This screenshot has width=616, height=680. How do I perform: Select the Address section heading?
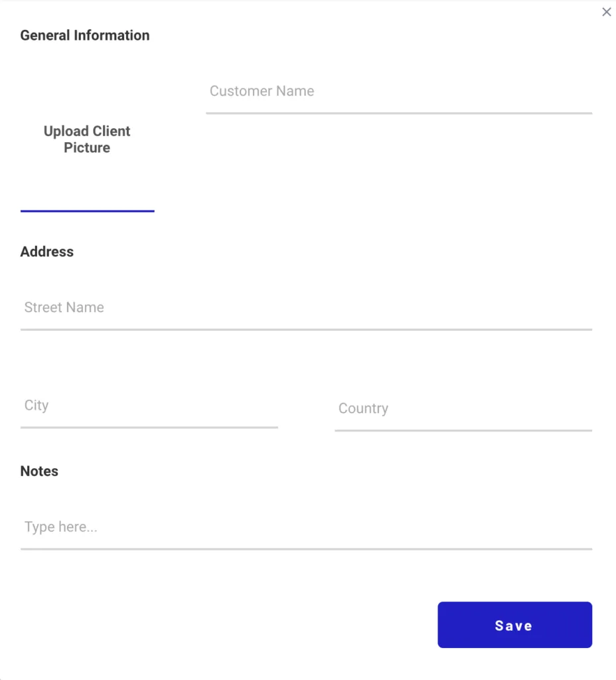click(46, 252)
